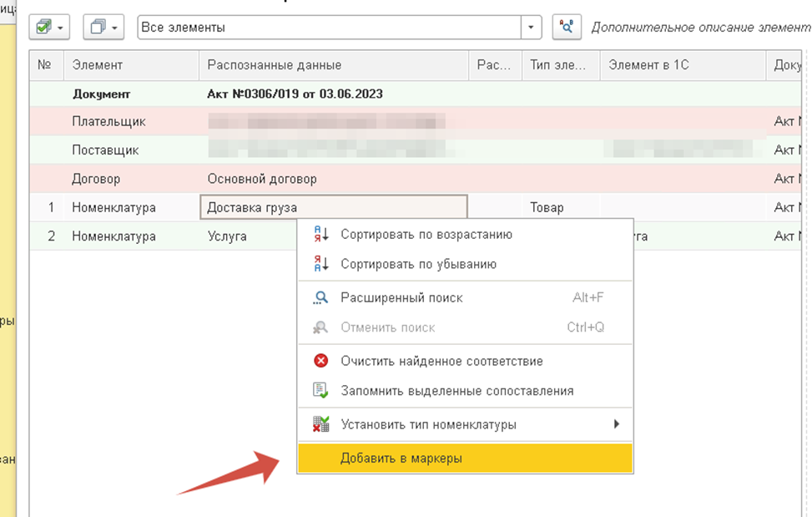Open the dropdown arrow beside the copy button
Screen dimensions: 812x517
(x=114, y=28)
